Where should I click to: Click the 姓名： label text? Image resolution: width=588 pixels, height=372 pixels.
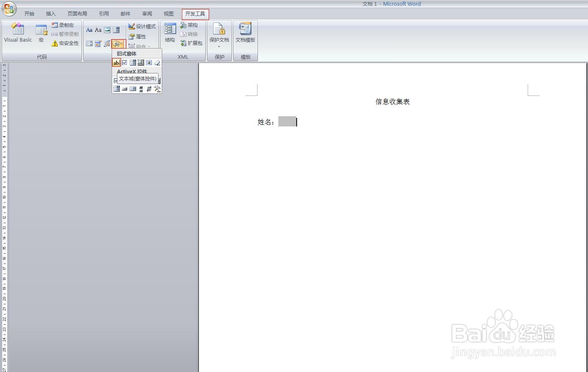266,122
